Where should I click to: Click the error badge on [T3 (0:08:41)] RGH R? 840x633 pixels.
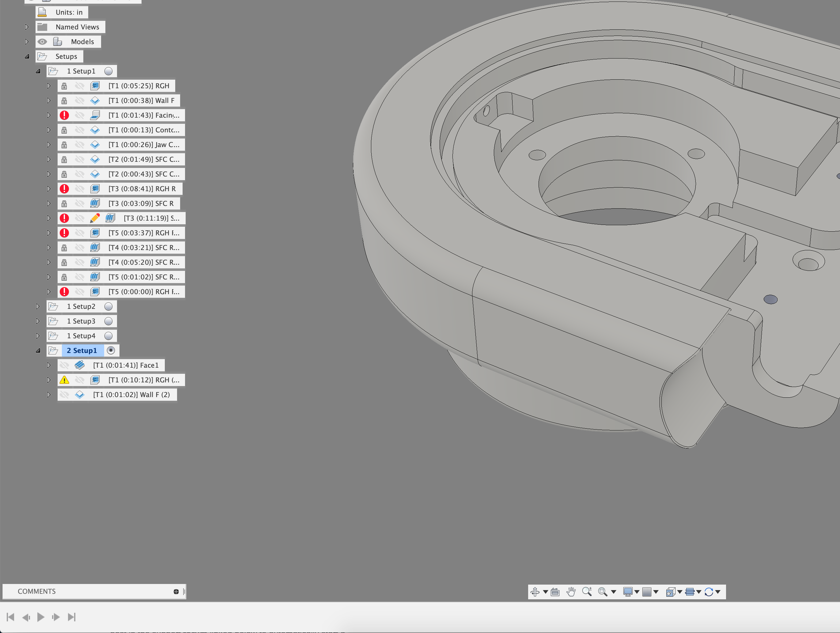[x=64, y=188]
